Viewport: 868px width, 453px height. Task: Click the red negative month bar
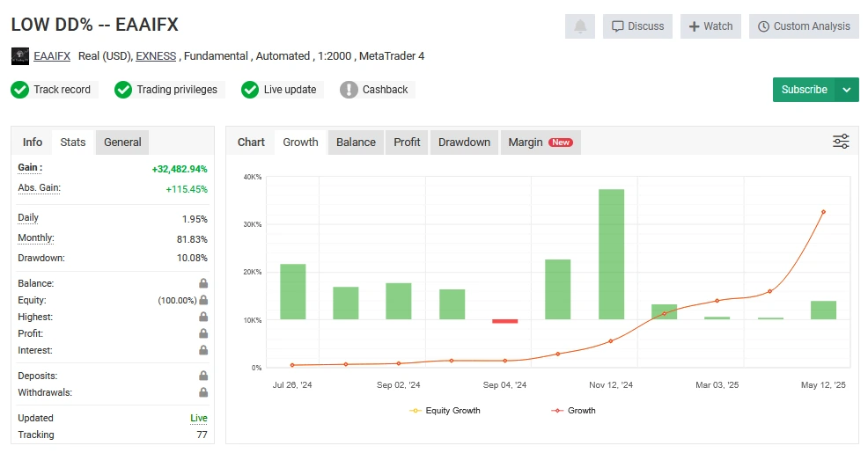[504, 321]
